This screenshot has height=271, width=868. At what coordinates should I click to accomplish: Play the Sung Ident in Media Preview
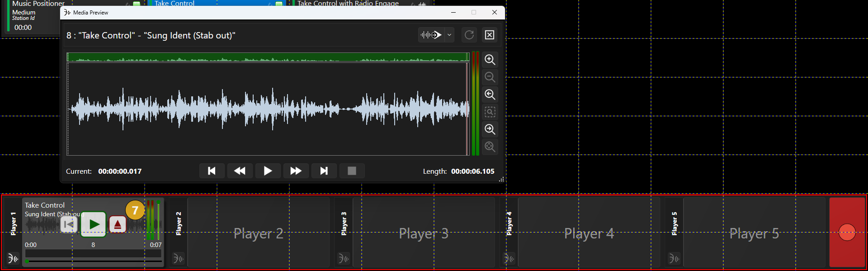[268, 171]
